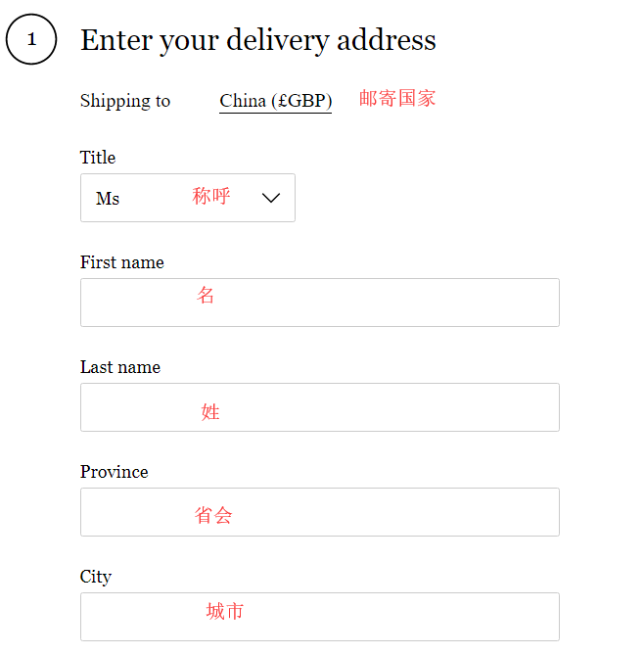Click the red 省会 annotation text
The height and width of the screenshot is (655, 644).
pyautogui.click(x=213, y=515)
